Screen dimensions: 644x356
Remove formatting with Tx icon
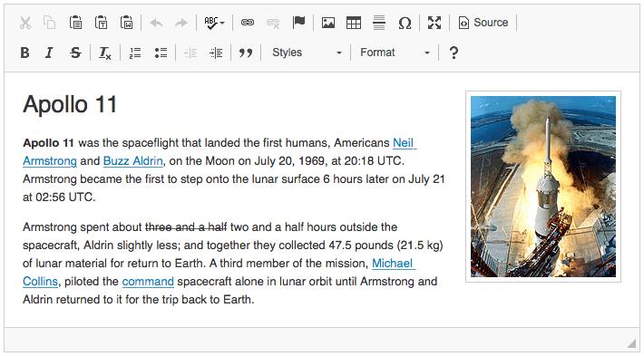(104, 53)
